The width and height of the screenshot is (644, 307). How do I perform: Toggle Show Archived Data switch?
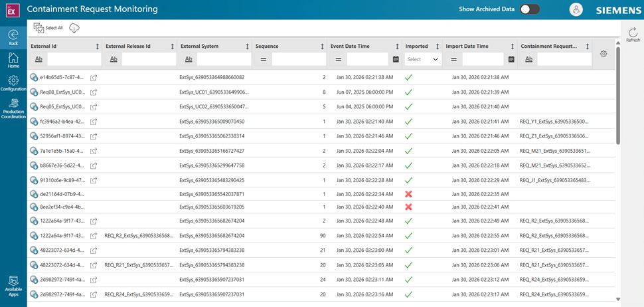pyautogui.click(x=530, y=9)
